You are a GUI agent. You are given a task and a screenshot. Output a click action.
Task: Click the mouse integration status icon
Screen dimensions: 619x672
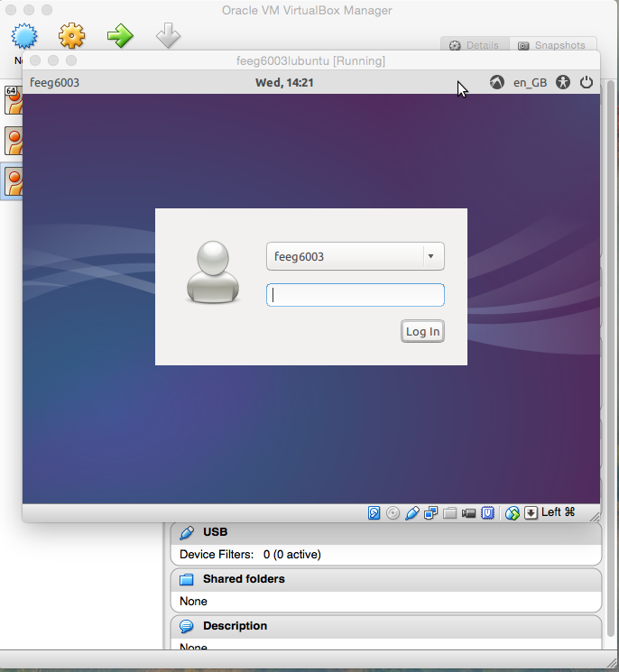[x=513, y=513]
